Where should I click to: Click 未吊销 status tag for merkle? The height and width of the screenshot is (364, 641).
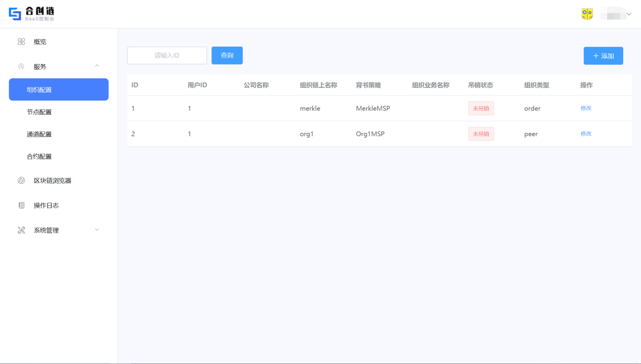coord(481,108)
